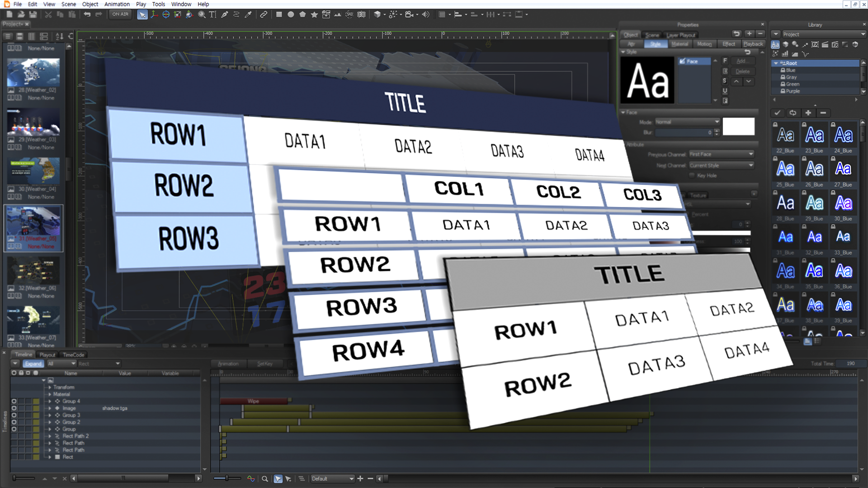The image size is (868, 488).
Task: Open Previous Channel First Face dropdown
Action: (722, 154)
